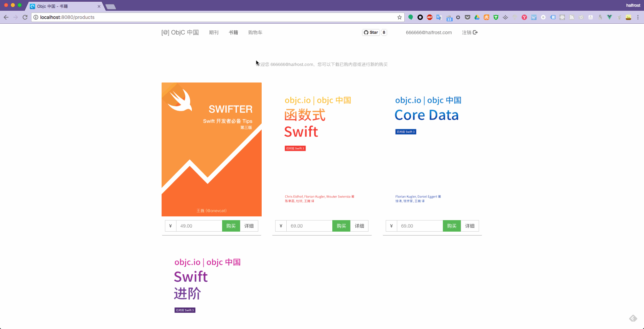The height and width of the screenshot is (329, 644).
Task: Open the Google Translate extension
Action: point(439,17)
